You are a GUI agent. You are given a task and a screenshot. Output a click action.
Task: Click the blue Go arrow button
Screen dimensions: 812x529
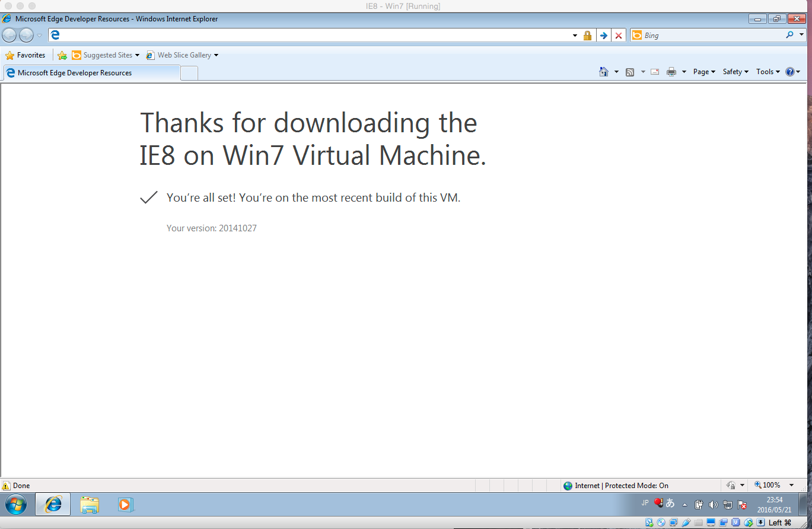tap(603, 36)
